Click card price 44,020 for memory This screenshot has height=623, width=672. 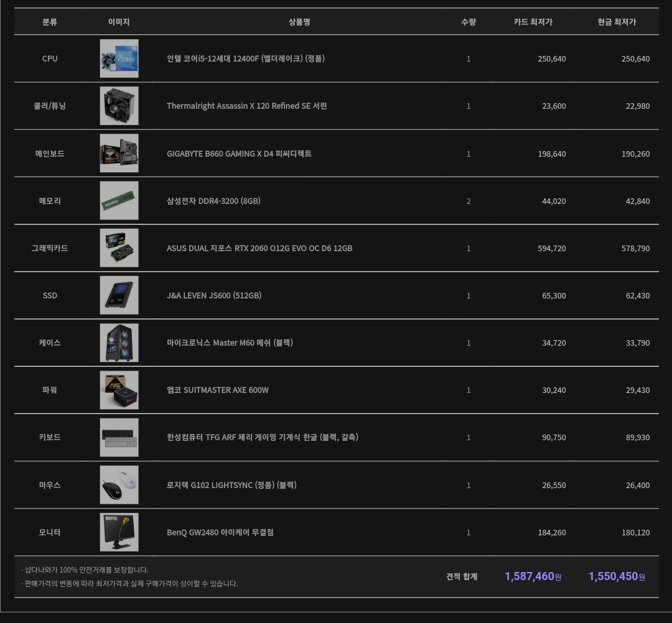coord(554,201)
